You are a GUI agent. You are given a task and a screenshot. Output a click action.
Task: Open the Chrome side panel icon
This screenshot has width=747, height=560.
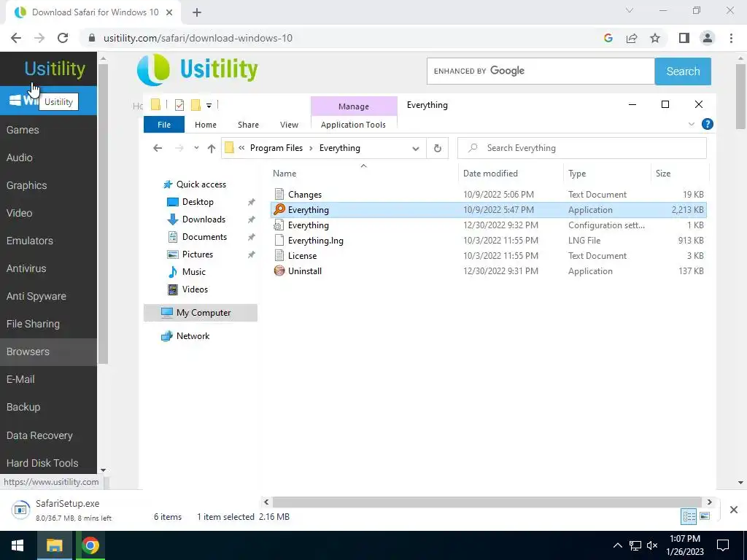(684, 38)
